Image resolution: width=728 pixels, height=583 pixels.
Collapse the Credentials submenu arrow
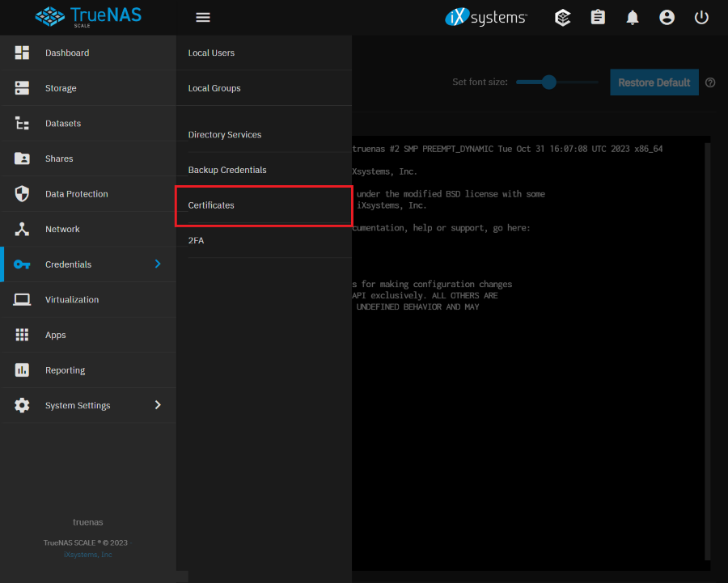tap(158, 264)
